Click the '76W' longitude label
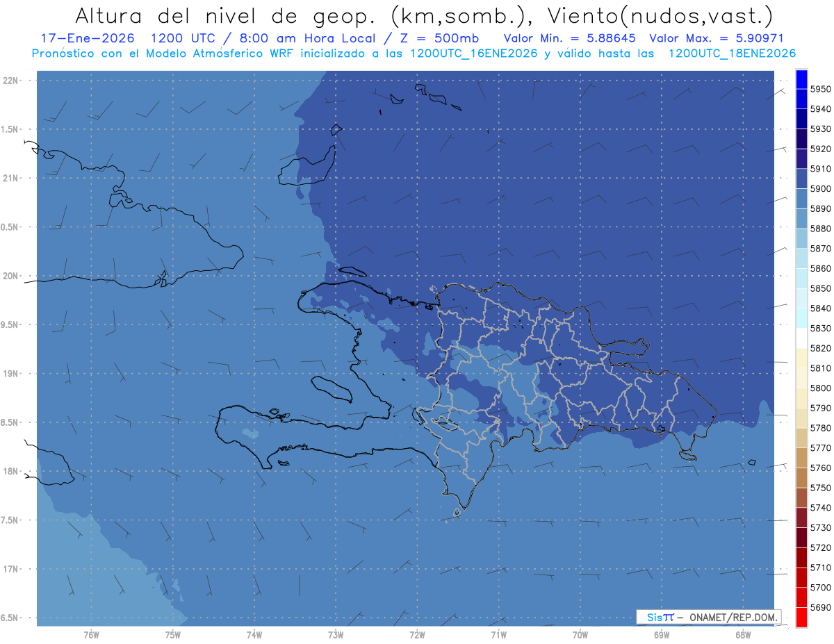 tap(91, 634)
